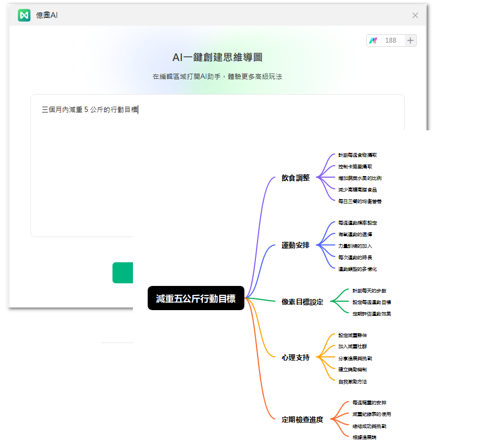Click the plus icon to add AI credits

[x=409, y=40]
